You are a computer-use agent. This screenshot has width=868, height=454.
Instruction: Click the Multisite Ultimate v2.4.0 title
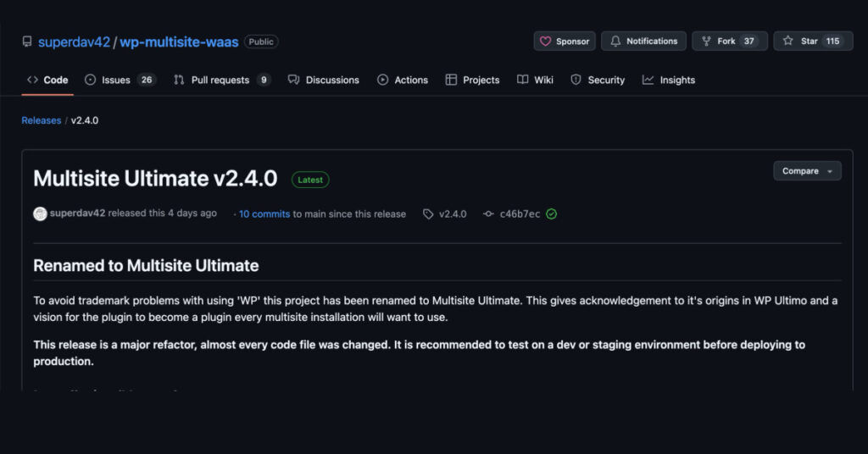(155, 179)
